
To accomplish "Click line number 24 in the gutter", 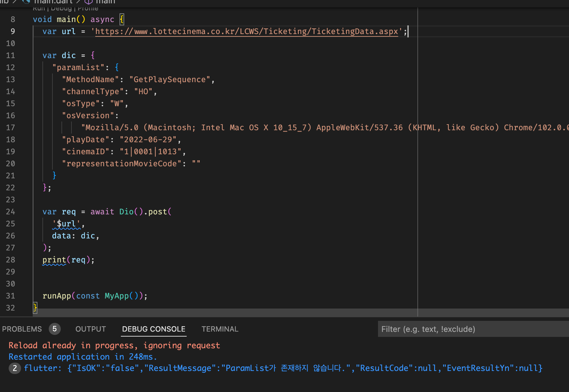I will [10, 212].
